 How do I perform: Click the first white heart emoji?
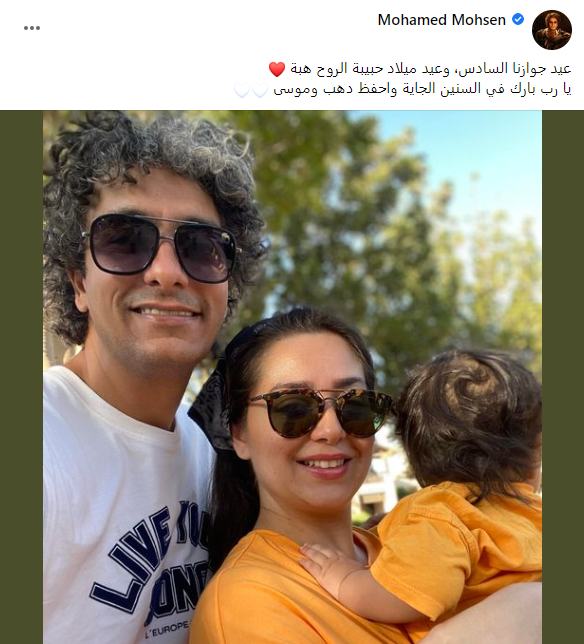point(260,90)
